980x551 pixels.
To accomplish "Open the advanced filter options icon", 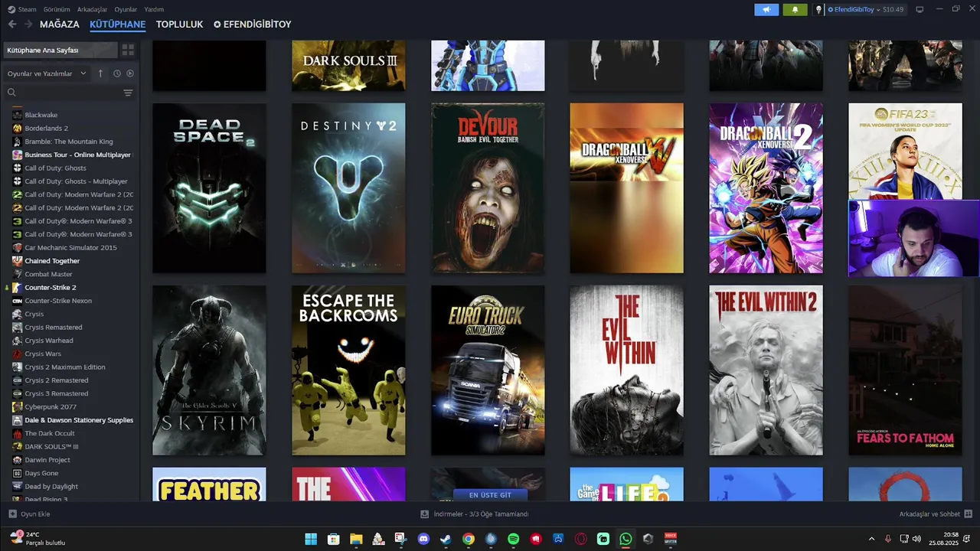I will pos(128,93).
